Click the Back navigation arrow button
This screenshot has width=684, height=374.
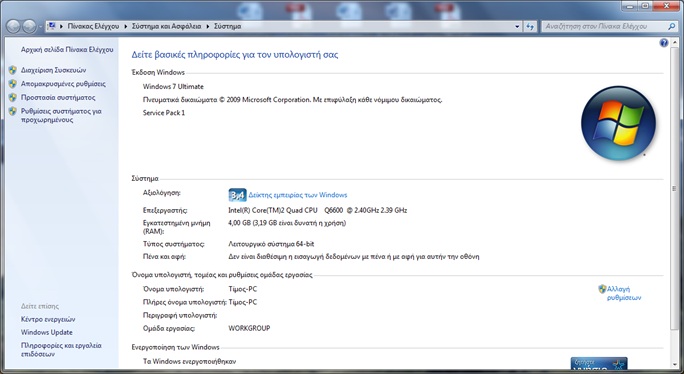[x=13, y=27]
